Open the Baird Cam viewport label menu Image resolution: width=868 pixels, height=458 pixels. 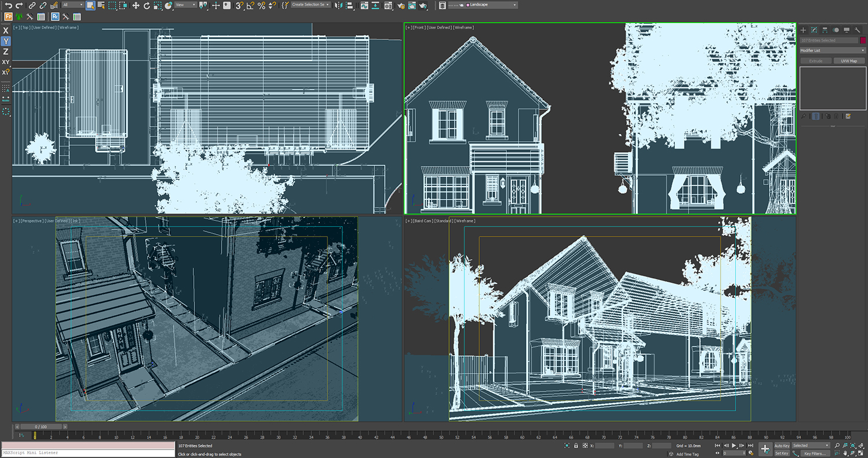[x=423, y=221]
